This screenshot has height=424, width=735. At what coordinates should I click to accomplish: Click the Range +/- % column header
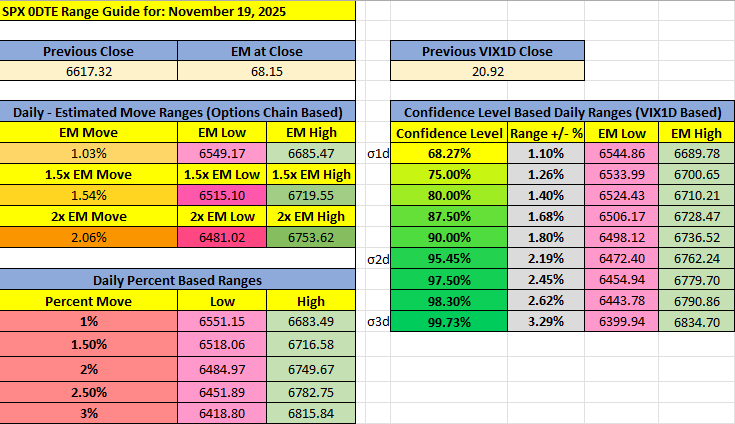point(546,133)
